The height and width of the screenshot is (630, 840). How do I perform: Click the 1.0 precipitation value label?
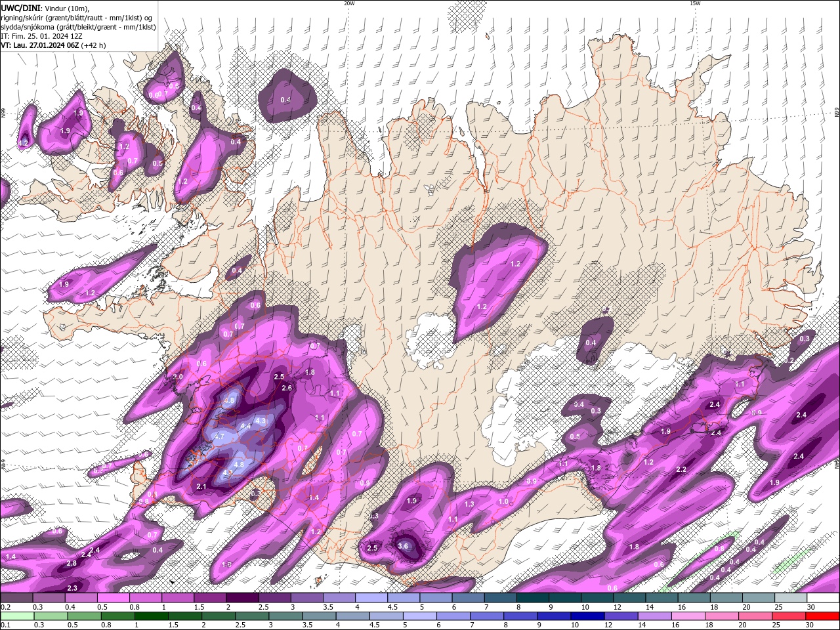pos(503,501)
